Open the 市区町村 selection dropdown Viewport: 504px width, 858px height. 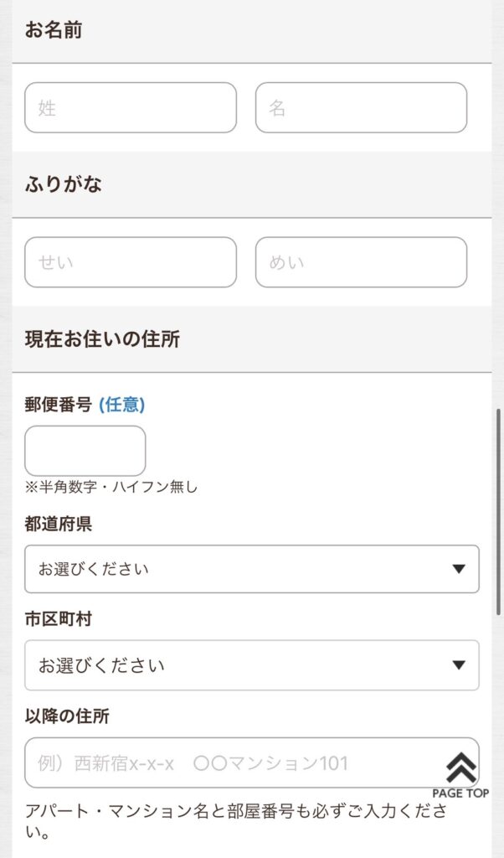(x=251, y=665)
